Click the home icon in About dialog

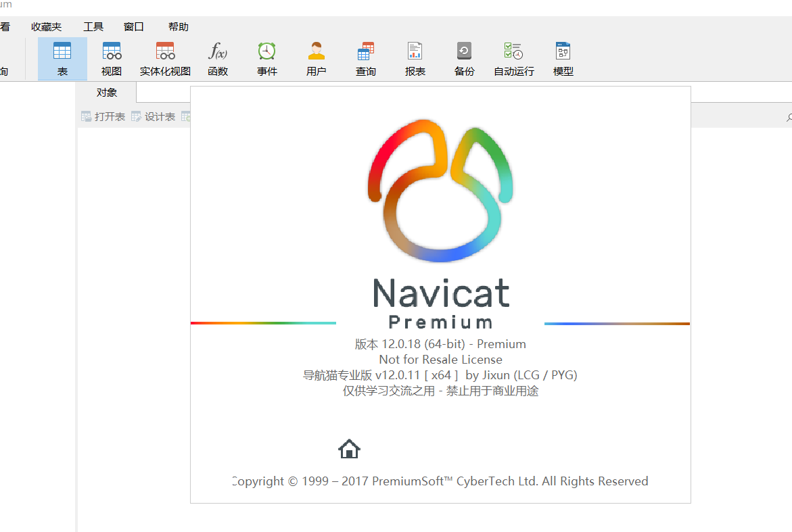click(349, 449)
